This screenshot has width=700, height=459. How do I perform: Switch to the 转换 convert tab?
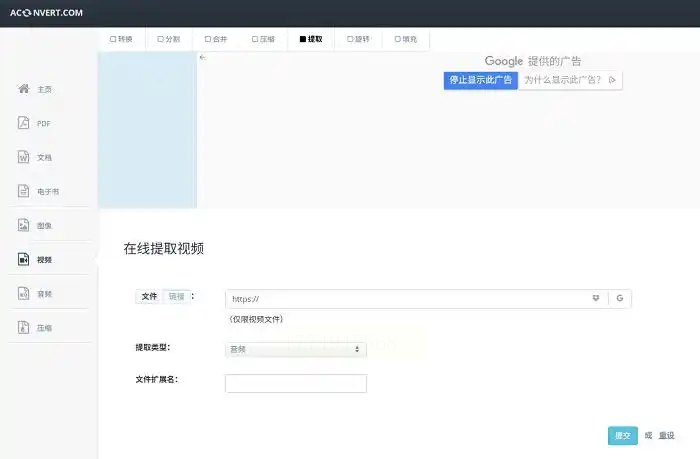pos(120,40)
